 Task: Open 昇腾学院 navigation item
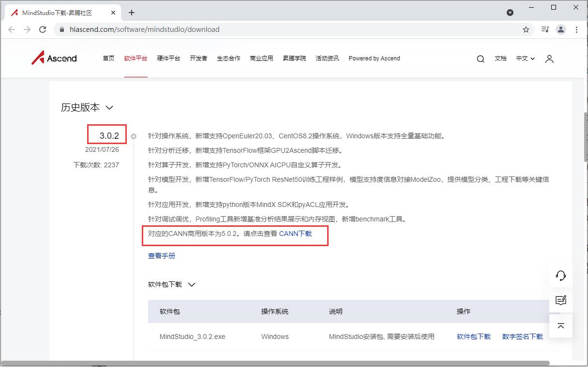(x=294, y=59)
